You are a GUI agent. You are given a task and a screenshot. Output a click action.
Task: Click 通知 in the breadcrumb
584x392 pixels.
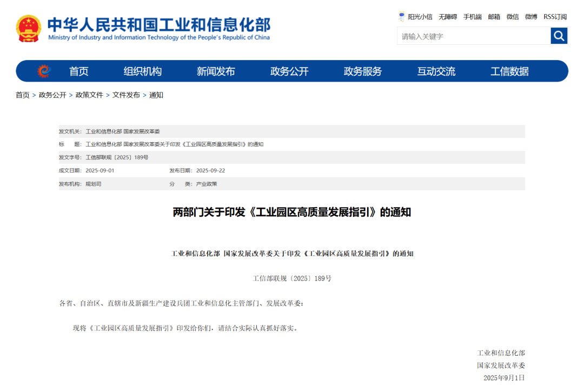pyautogui.click(x=156, y=95)
